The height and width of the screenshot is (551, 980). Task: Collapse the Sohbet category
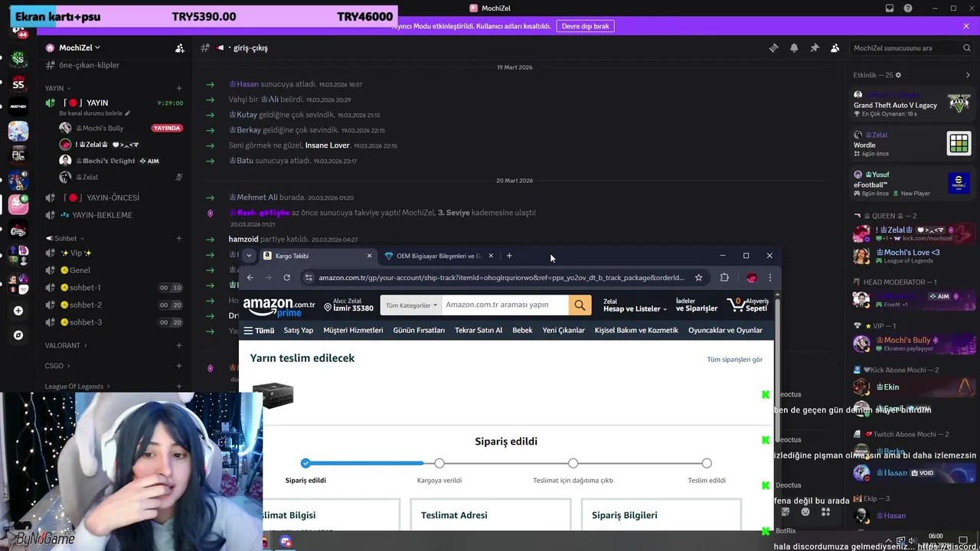[x=65, y=238]
